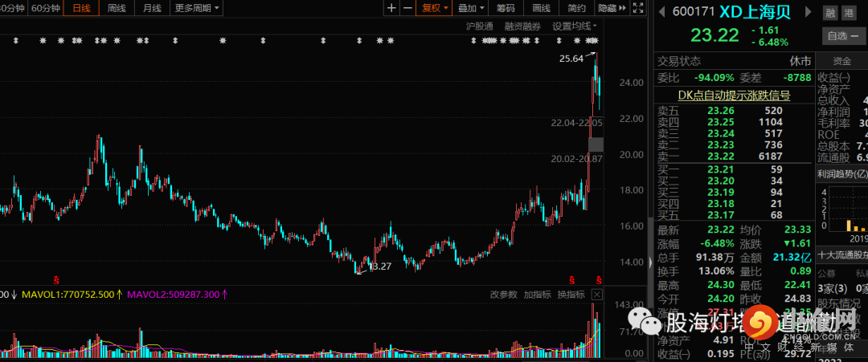Click the 融 margin badge icon
Viewport: 868px width, 362px height.
pos(830,13)
